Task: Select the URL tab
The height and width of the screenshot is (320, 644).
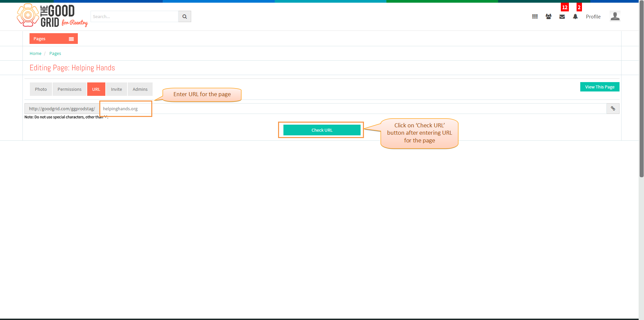Action: tap(96, 89)
